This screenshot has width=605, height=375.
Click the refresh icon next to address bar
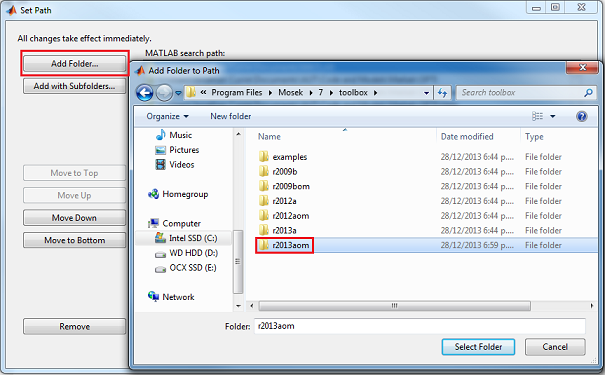[x=442, y=93]
